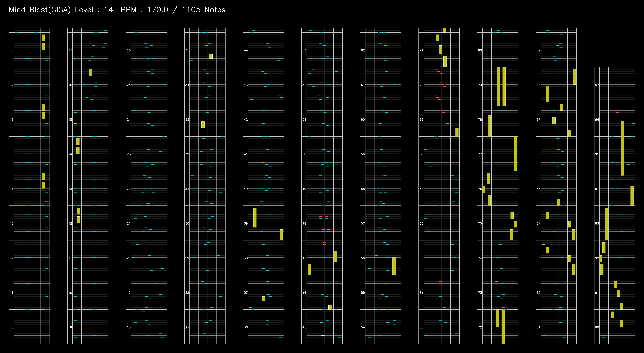The height and width of the screenshot is (353, 644).
Task: Click the yellow long note in measure 56
Action: pyautogui.click(x=394, y=266)
